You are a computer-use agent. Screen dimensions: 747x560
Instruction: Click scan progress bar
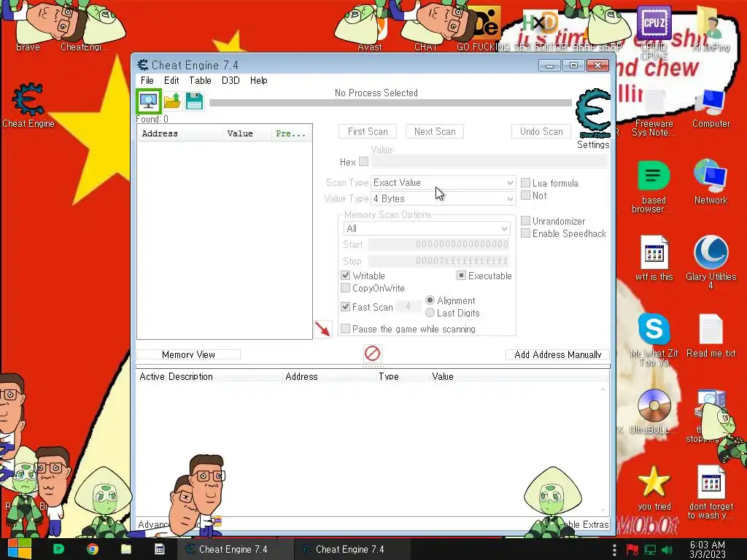(391, 103)
